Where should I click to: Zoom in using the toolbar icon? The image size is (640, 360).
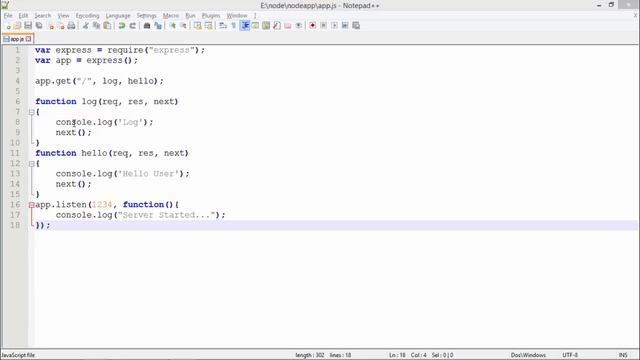[x=173, y=26]
